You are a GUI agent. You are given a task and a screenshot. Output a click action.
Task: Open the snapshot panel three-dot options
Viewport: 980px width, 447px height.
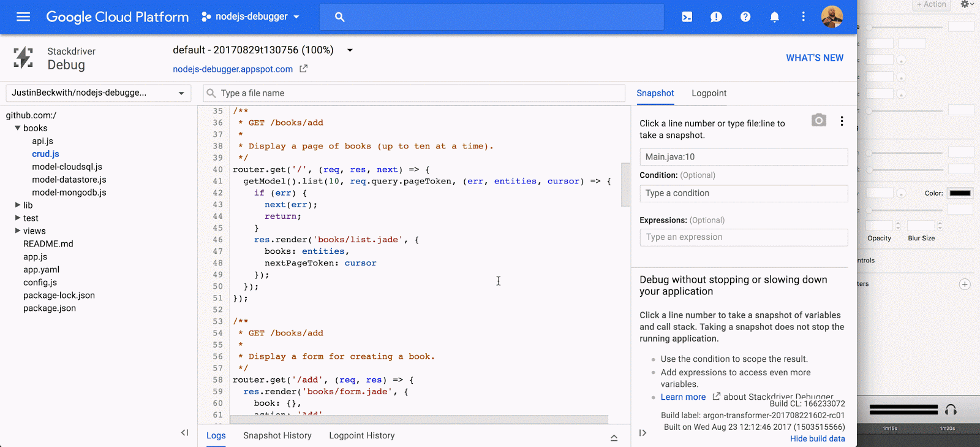(842, 121)
